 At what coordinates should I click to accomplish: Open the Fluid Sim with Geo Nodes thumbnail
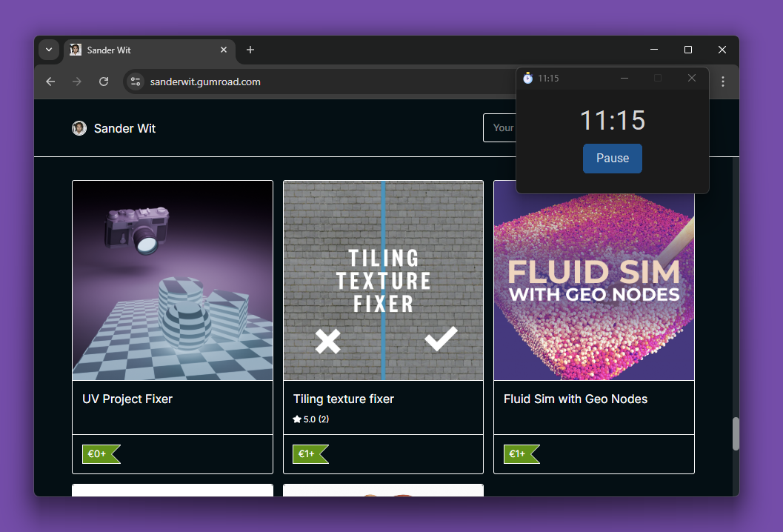tap(594, 287)
